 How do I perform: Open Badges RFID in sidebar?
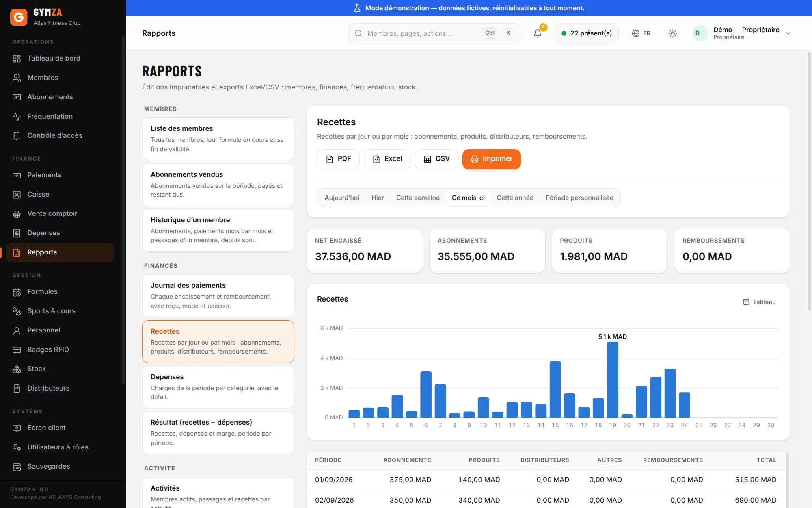tap(60, 350)
